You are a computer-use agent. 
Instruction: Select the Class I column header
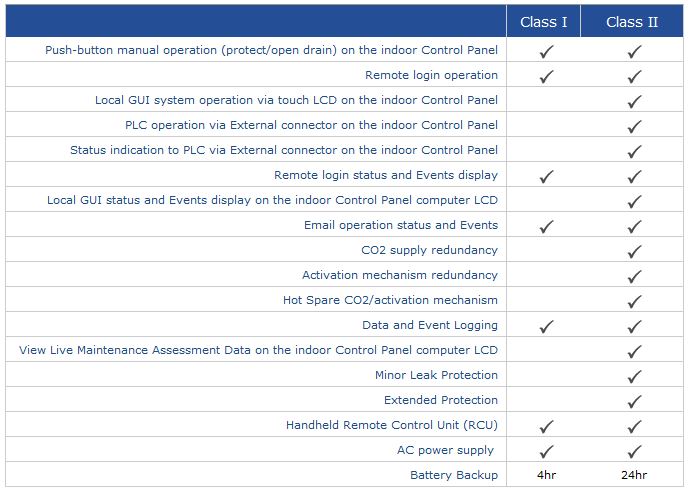545,22
